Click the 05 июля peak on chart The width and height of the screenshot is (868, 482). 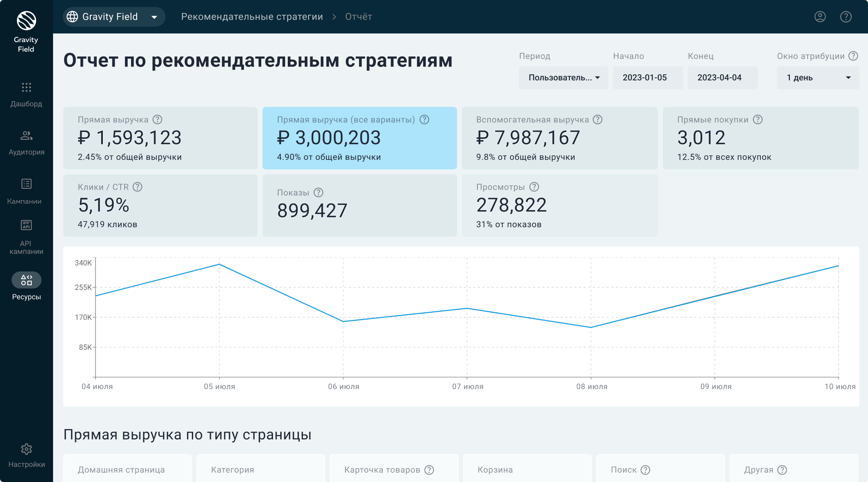(x=219, y=264)
